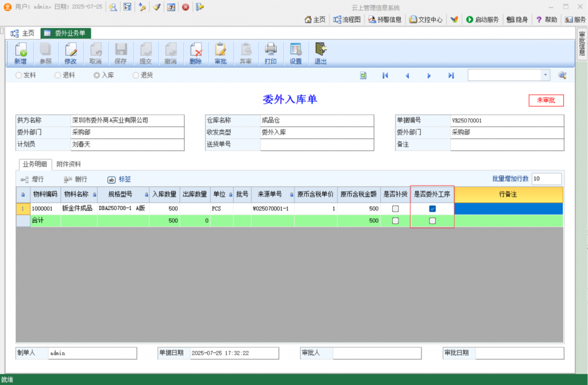Go to the first record
Image resolution: width=588 pixels, height=385 pixels.
pyautogui.click(x=385, y=75)
